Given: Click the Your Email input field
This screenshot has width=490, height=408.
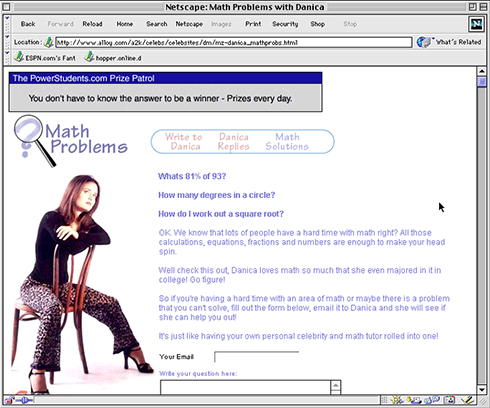Looking at the screenshot, I should coord(256,357).
